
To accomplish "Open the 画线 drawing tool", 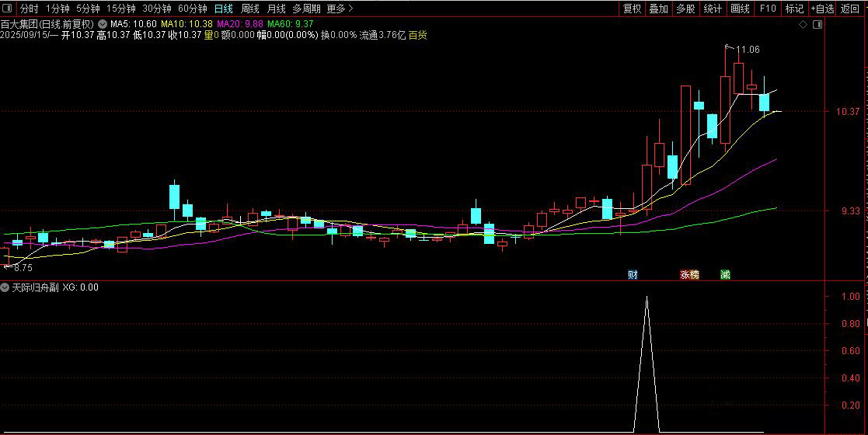I will [740, 9].
